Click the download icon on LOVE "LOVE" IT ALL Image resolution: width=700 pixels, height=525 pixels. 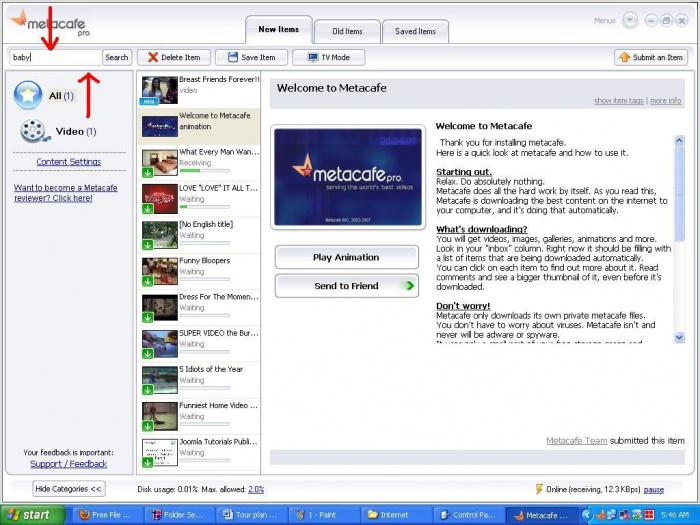[x=147, y=208]
